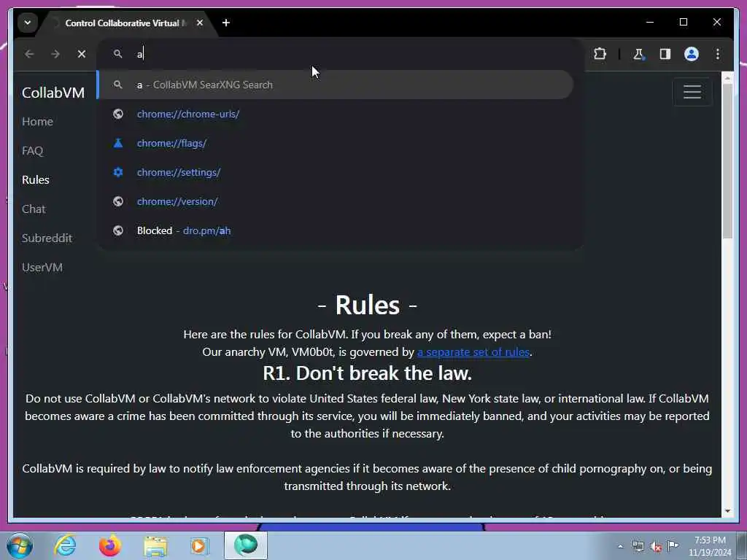Open Chrome Labs flask icon
This screenshot has height=560, width=747.
[639, 54]
